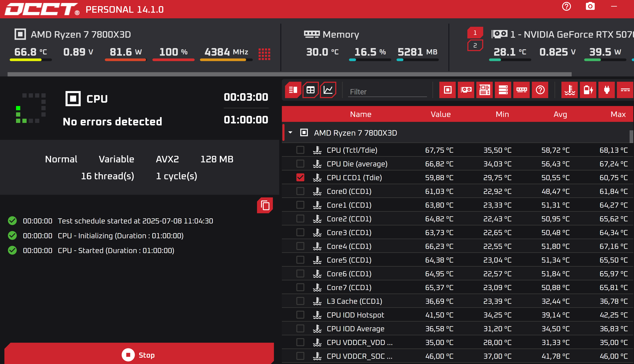Select GPU tab 2 in the header
Image resolution: width=634 pixels, height=364 pixels.
tap(475, 45)
